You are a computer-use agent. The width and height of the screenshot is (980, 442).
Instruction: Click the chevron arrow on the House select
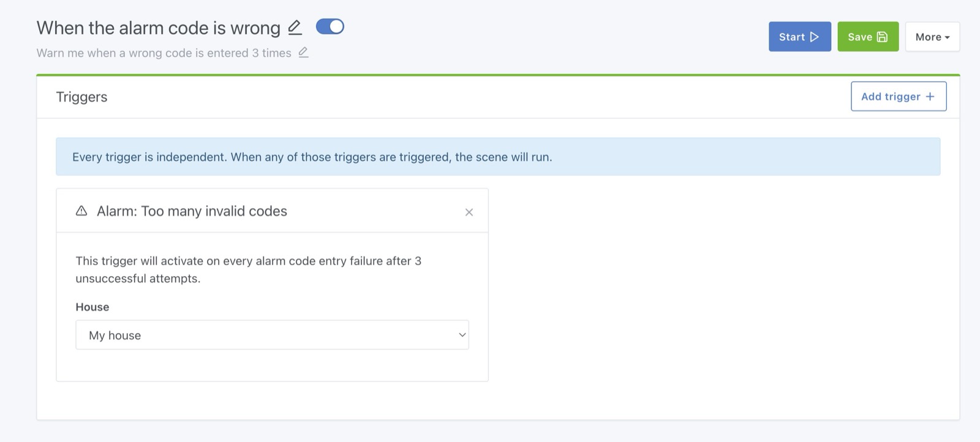point(462,335)
